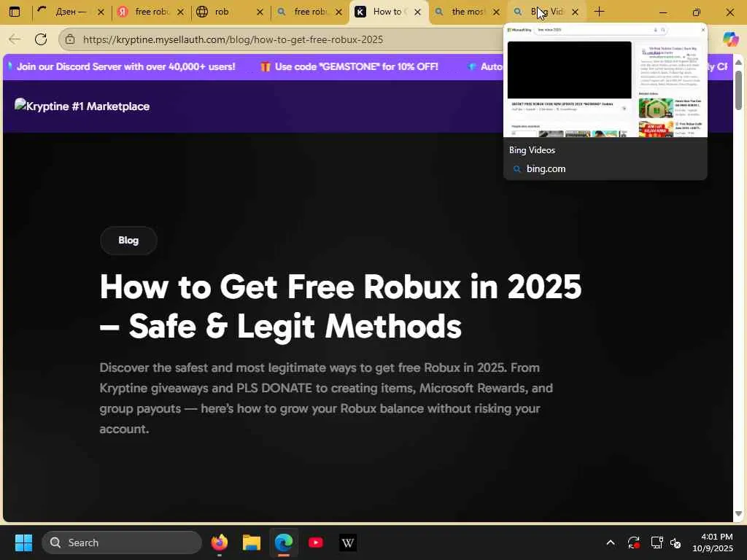
Task: Close the active How to tab
Action: [x=418, y=12]
